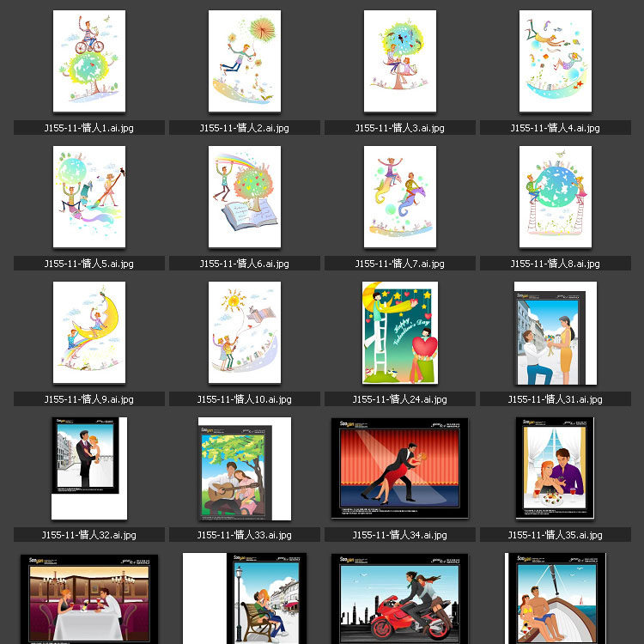The height and width of the screenshot is (644, 644).
Task: Click filename label J155-11-情人8.ai.jpg
Action: click(556, 264)
